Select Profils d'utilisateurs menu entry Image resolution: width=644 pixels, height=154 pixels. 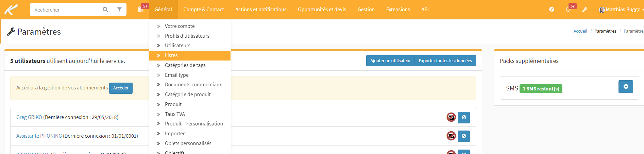click(x=190, y=36)
